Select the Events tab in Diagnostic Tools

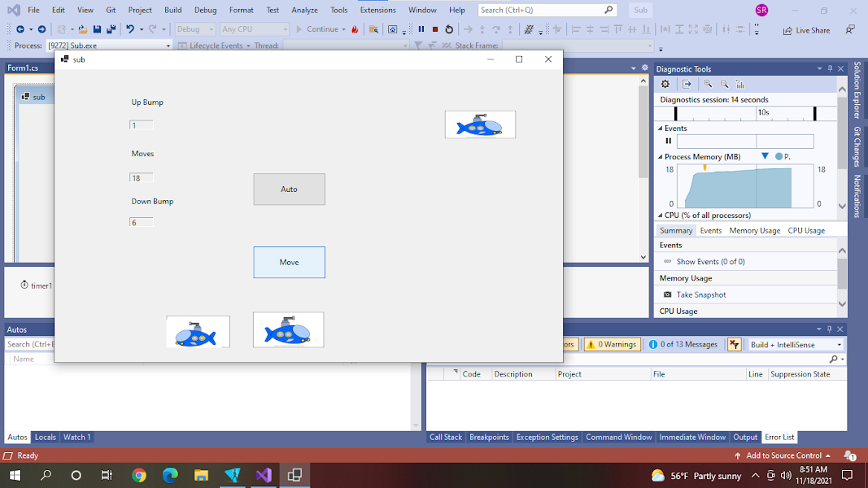[x=711, y=231]
